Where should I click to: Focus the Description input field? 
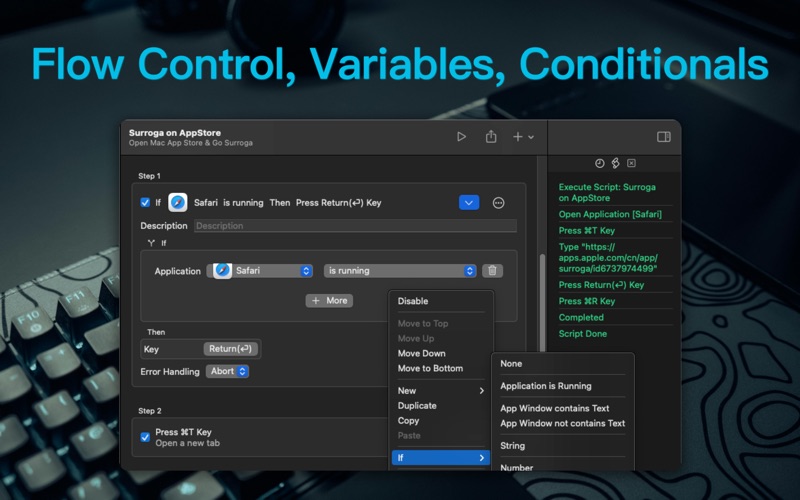click(355, 226)
